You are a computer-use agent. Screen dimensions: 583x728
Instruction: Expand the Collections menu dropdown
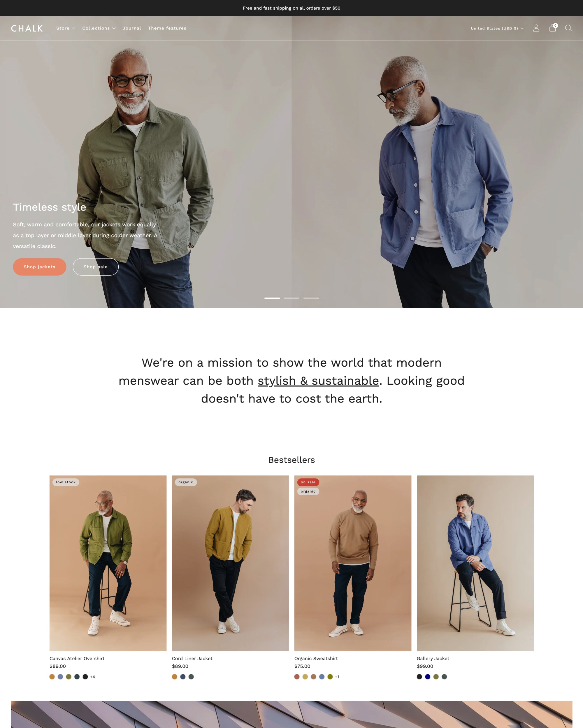[99, 28]
